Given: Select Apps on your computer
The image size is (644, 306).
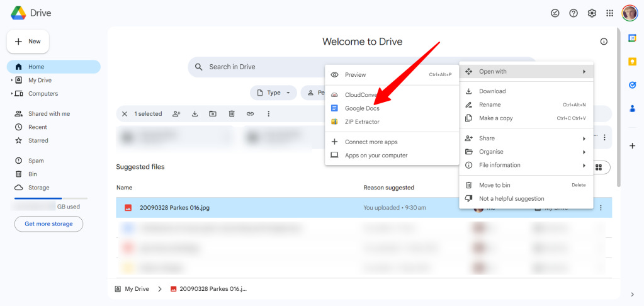Looking at the screenshot, I should (x=392, y=156).
